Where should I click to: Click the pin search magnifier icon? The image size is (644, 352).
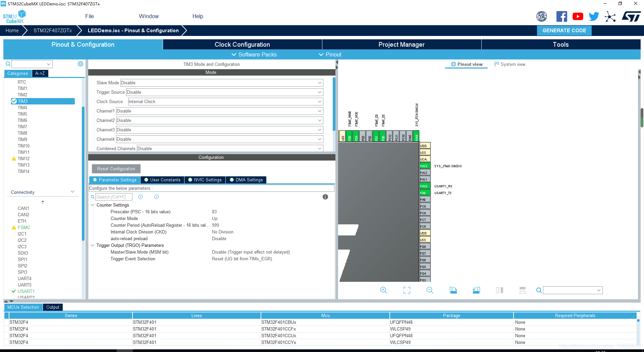pyautogui.click(x=539, y=290)
